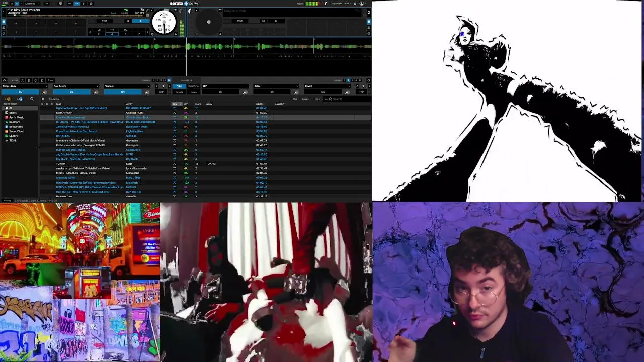The width and height of the screenshot is (644, 362).
Task: Toggle the LPF effect ON
Action: tap(220, 92)
